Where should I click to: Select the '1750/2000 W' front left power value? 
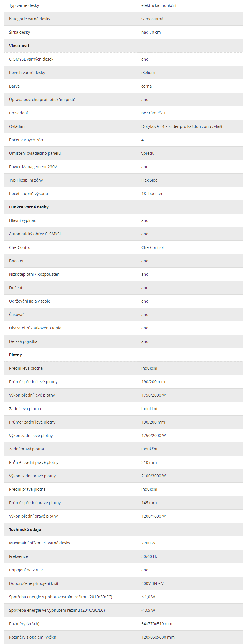point(154,395)
